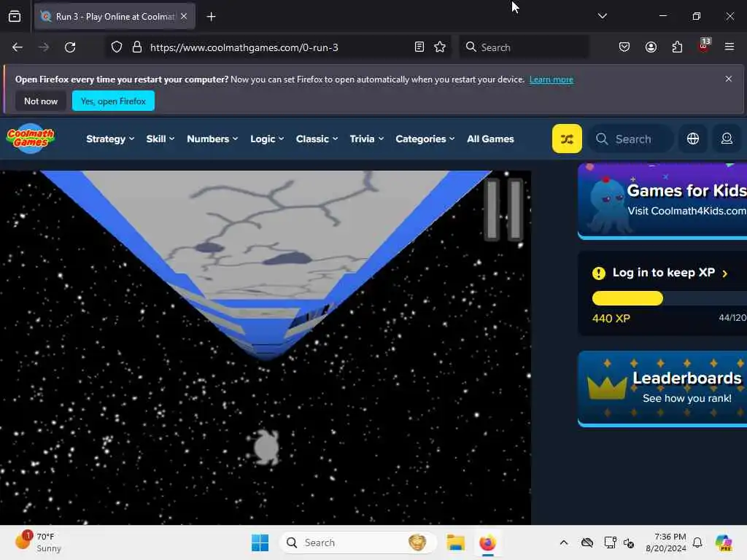Toggle reader view icon in address bar

click(419, 47)
